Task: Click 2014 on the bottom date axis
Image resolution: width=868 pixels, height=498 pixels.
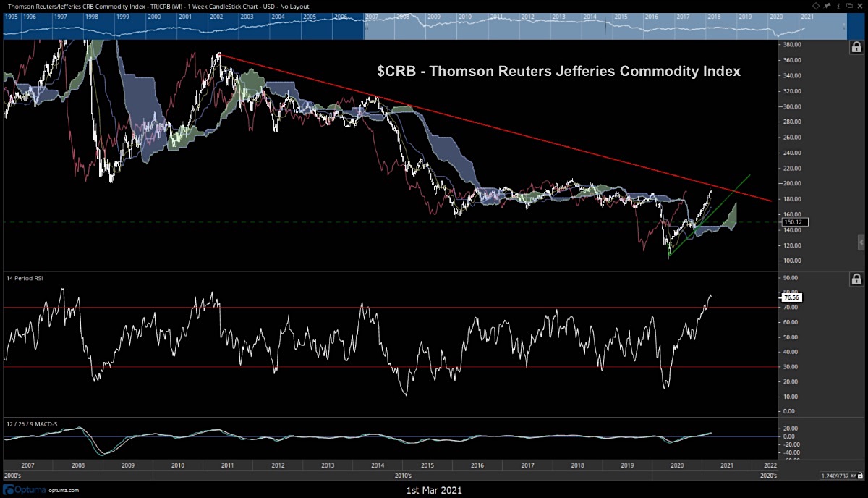Action: coord(378,465)
